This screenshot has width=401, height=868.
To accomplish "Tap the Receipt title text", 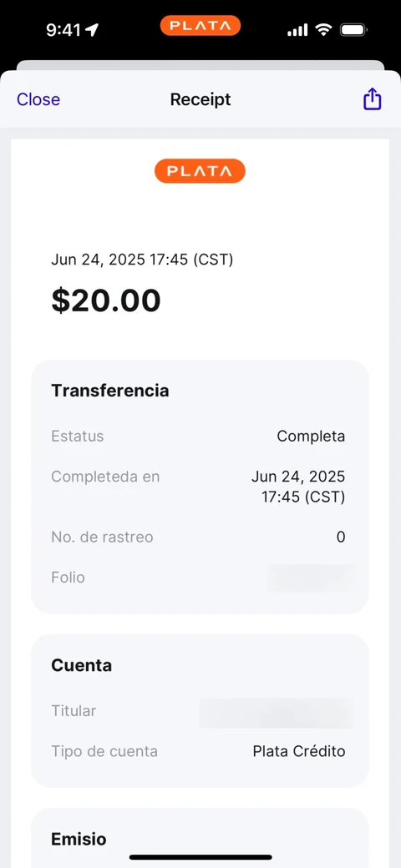I will click(200, 99).
